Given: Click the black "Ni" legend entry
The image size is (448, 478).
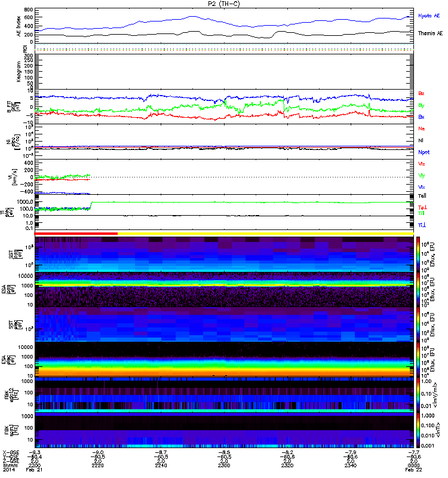Looking at the screenshot, I should 421,140.
